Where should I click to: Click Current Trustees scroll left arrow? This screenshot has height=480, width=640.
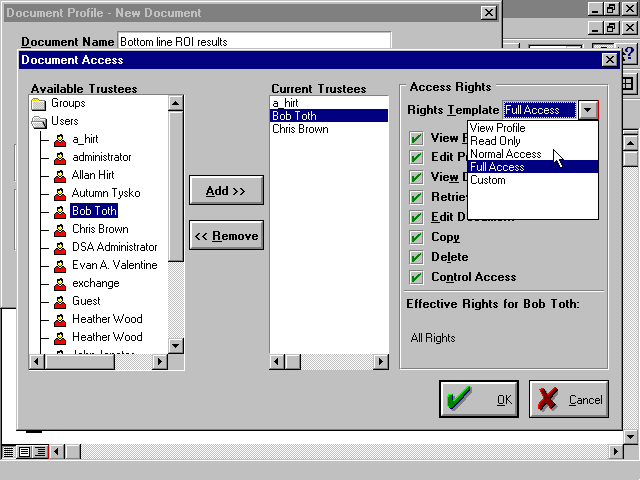point(277,362)
